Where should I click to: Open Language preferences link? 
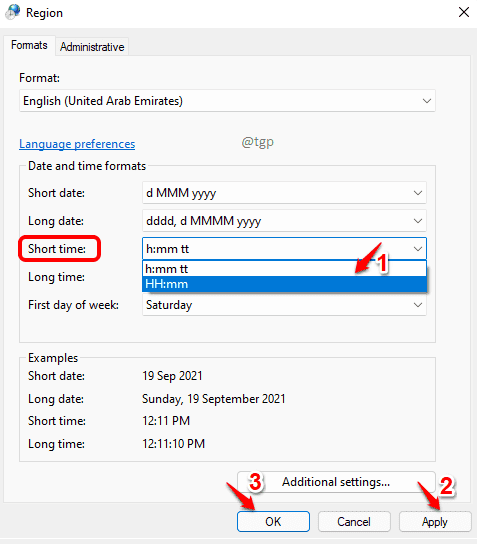point(77,144)
